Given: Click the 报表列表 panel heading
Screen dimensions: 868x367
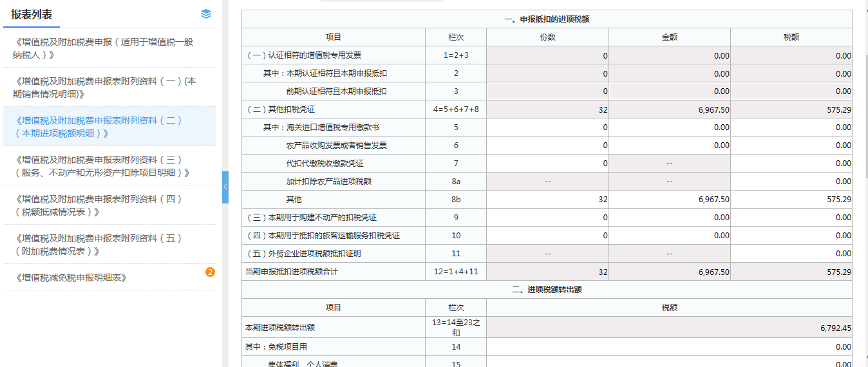Looking at the screenshot, I should click(x=32, y=14).
